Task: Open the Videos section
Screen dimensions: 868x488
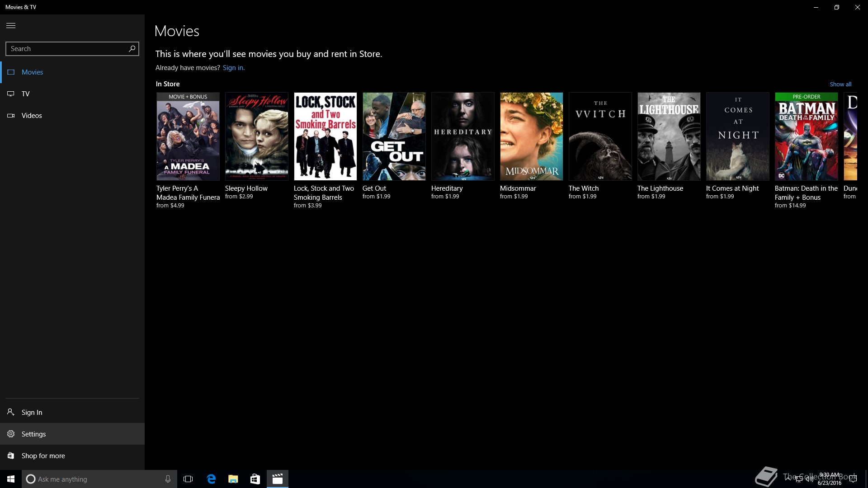Action: point(72,115)
